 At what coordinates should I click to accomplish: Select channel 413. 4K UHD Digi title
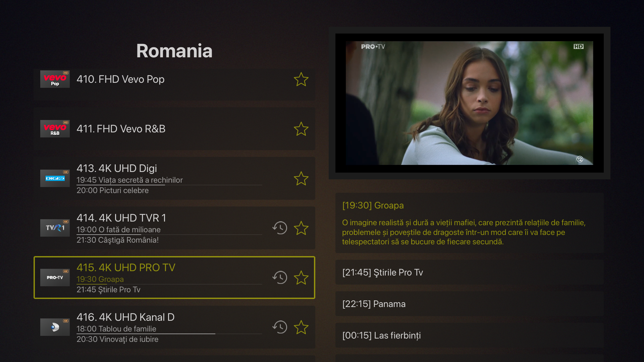[x=117, y=168]
